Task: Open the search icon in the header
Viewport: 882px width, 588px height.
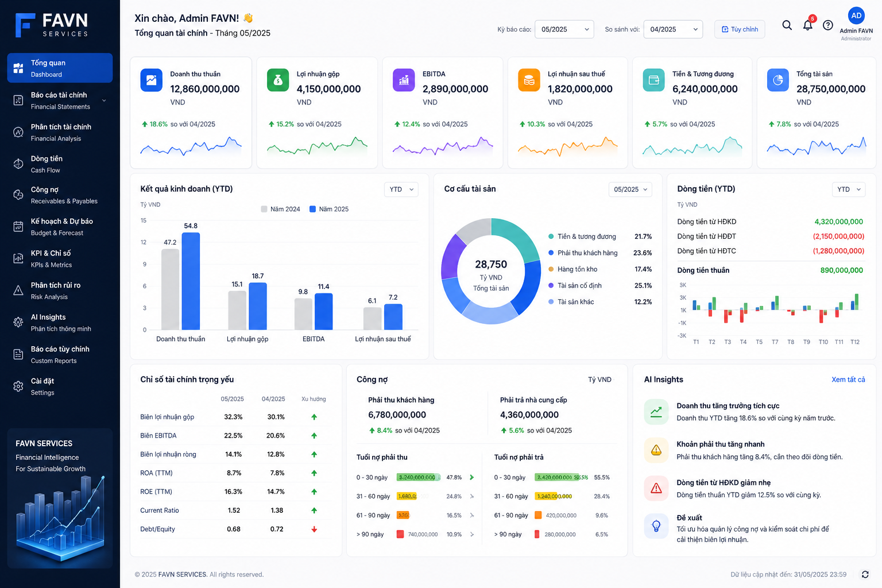Action: (x=787, y=25)
